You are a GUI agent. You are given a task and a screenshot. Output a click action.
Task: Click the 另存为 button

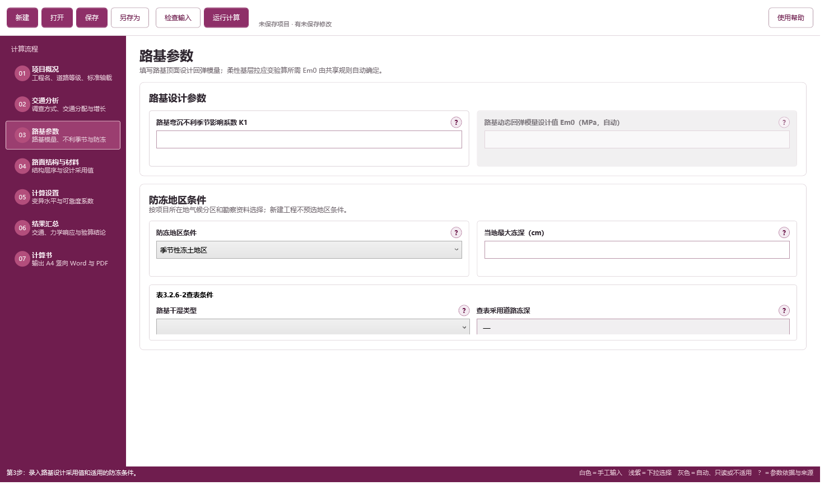tap(130, 17)
